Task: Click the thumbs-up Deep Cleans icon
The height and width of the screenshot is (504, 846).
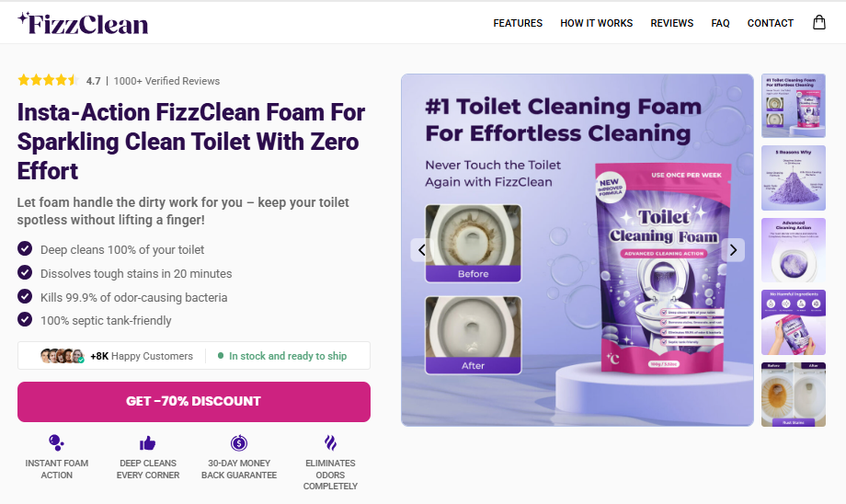Action: point(148,442)
